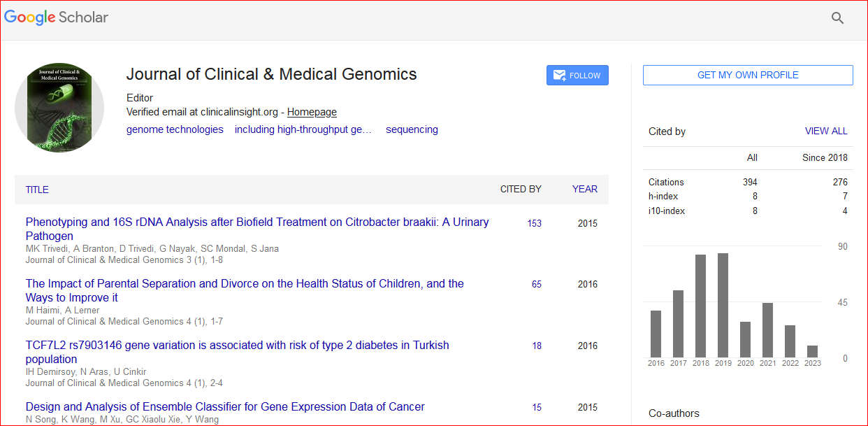Screen dimensions: 868x426
Task: Click the 65 citation count
Action: (x=536, y=285)
